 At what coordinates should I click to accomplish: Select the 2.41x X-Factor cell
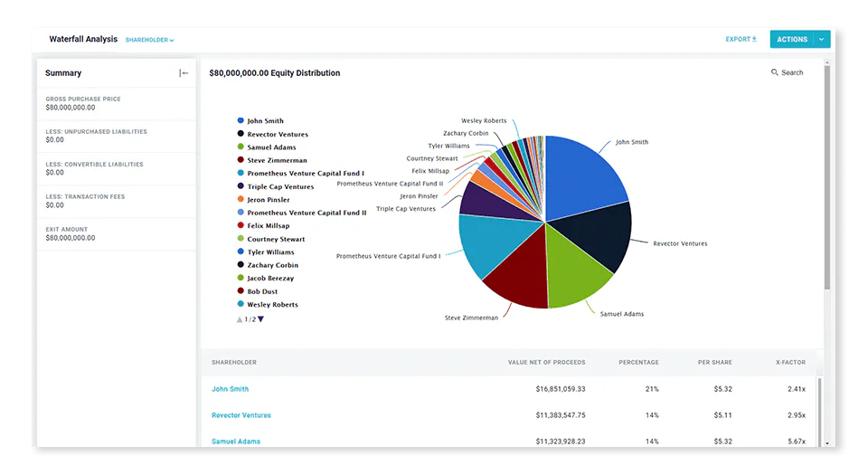pyautogui.click(x=797, y=389)
